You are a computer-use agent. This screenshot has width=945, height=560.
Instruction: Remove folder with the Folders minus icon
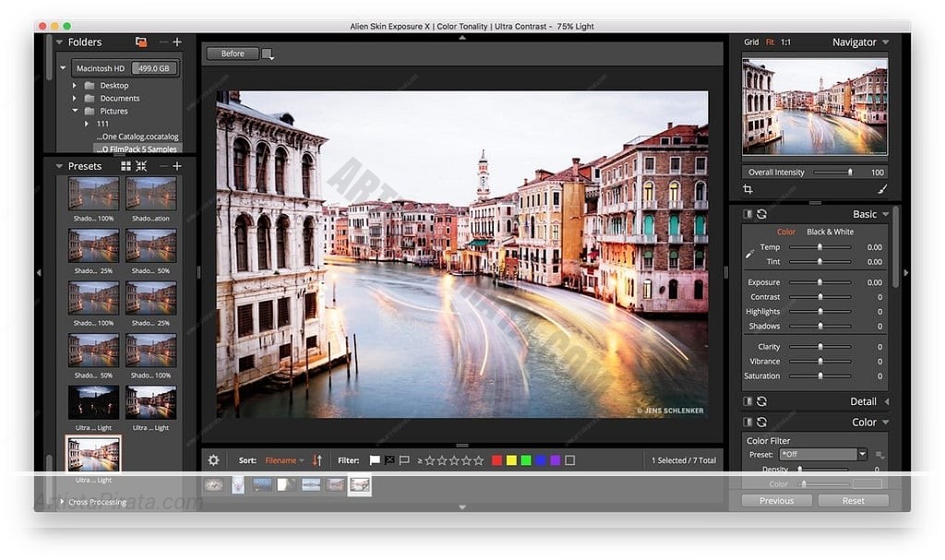tap(162, 42)
